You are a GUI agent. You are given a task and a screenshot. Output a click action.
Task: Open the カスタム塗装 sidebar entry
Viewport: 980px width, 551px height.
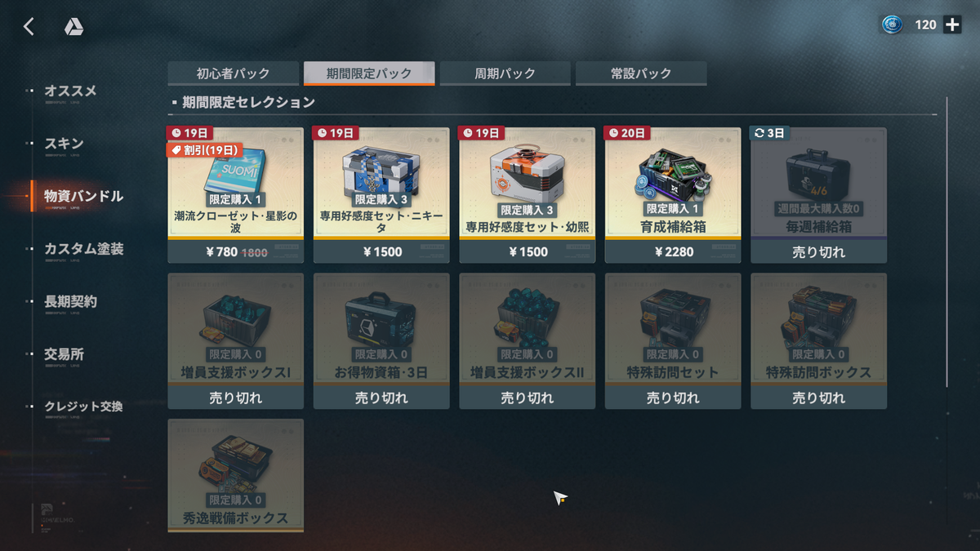[x=84, y=249]
